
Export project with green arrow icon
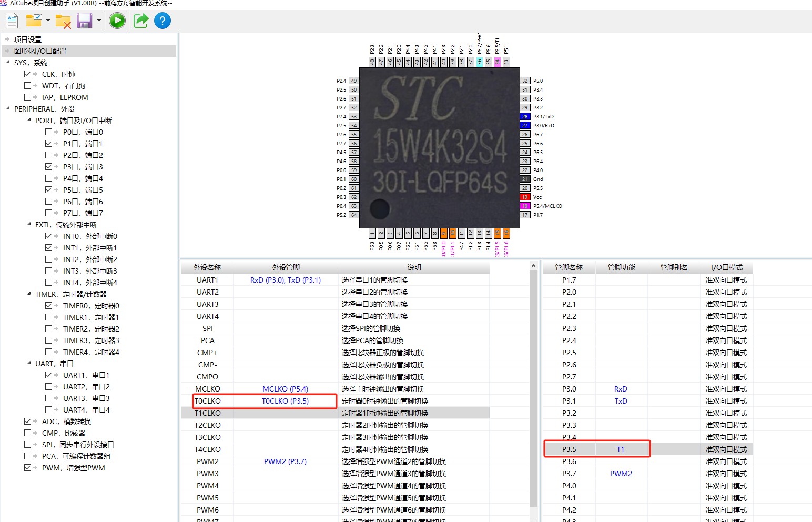click(141, 21)
